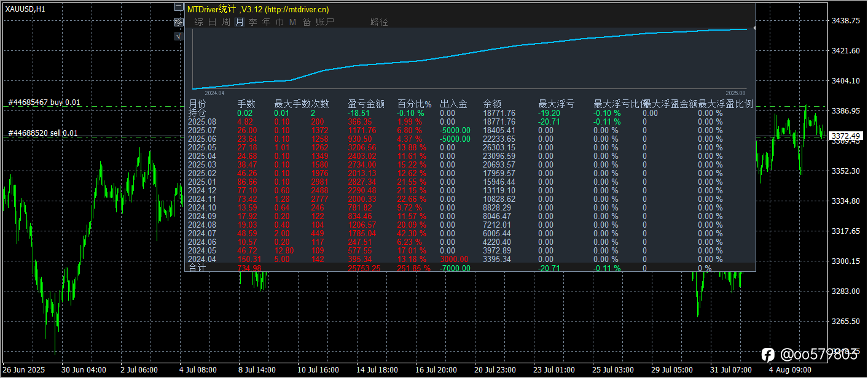Switch to the 币 symbol tab
Viewport: 868px width, 378px height.
point(280,22)
